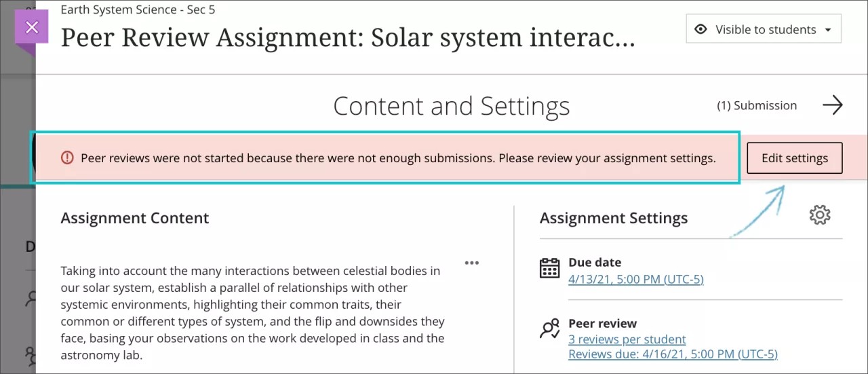Open the (1) Submission link
Image resolution: width=868 pixels, height=374 pixels.
(x=757, y=105)
